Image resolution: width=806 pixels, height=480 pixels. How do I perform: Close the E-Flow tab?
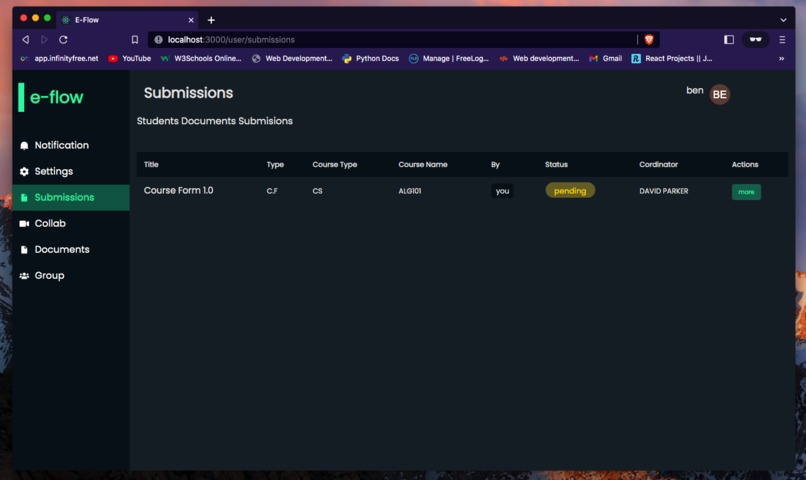[191, 20]
